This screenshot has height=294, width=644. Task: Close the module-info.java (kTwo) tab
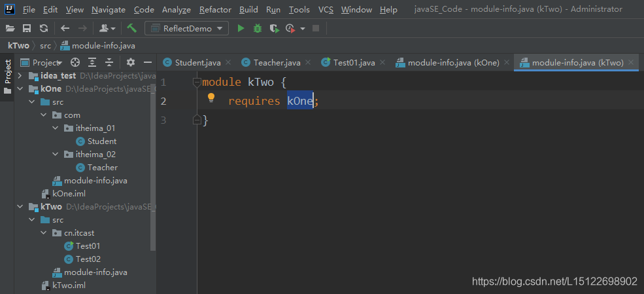click(631, 62)
